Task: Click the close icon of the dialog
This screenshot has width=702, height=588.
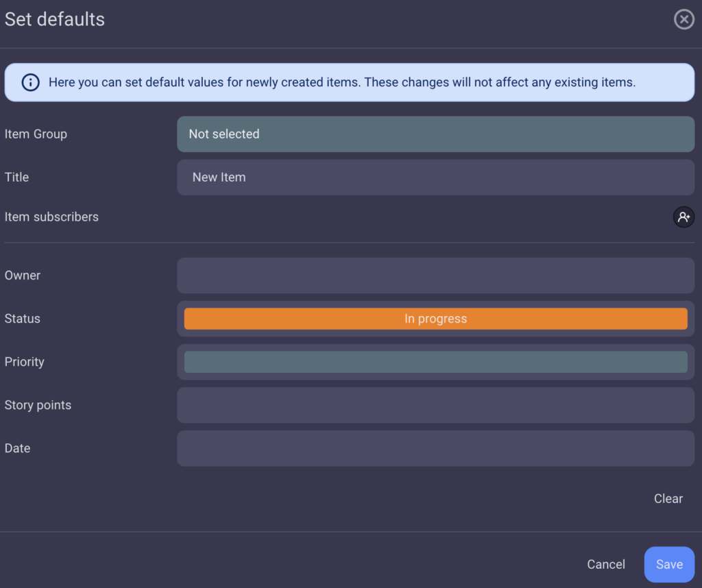Action: pyautogui.click(x=683, y=19)
